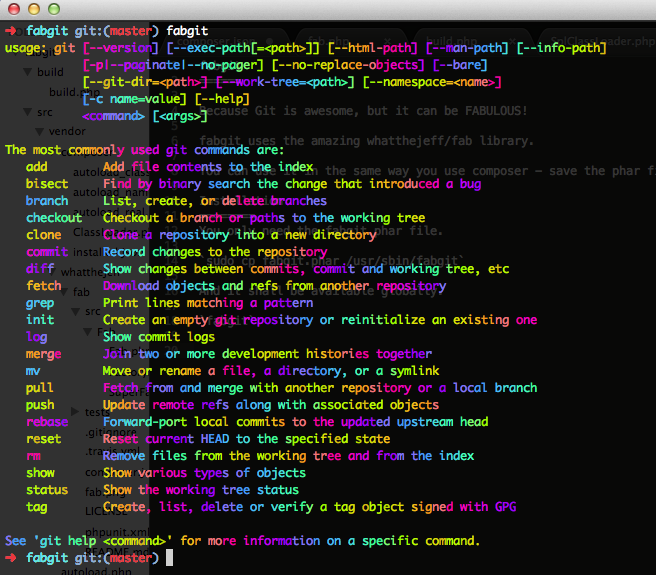Switch to build.php tab in background editor
The height and width of the screenshot is (575, 656).
point(451,42)
